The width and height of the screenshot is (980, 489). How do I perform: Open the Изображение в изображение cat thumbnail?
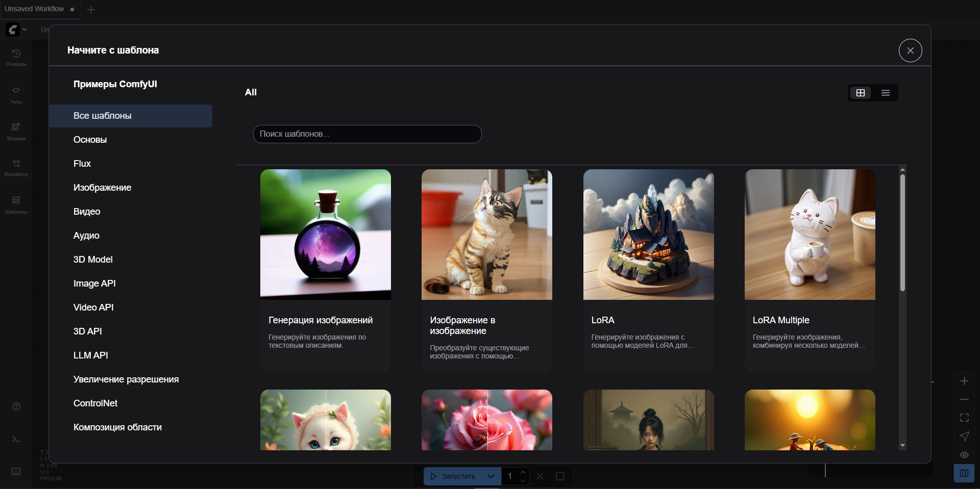[487, 235]
